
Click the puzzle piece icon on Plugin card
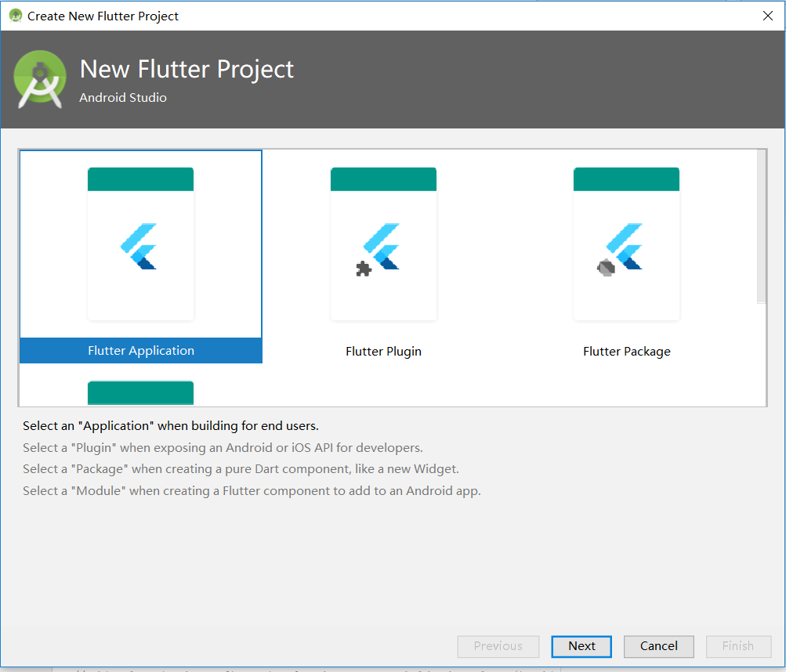pyautogui.click(x=364, y=269)
